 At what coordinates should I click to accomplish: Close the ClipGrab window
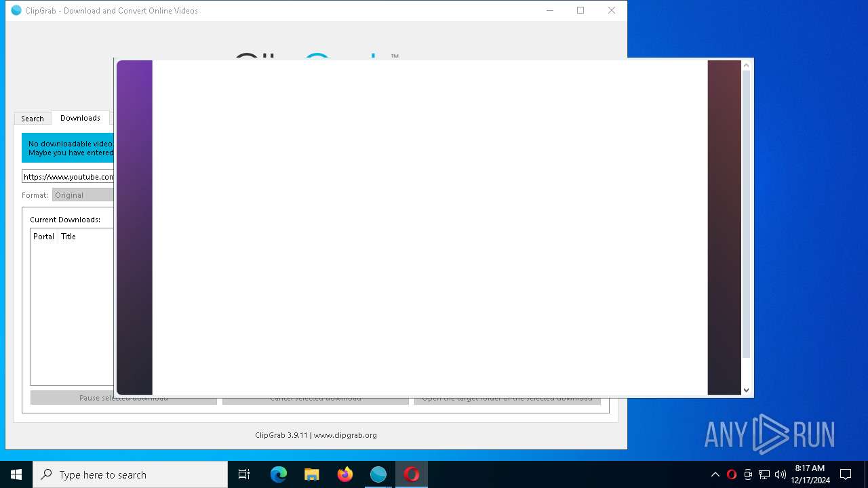[x=612, y=10]
